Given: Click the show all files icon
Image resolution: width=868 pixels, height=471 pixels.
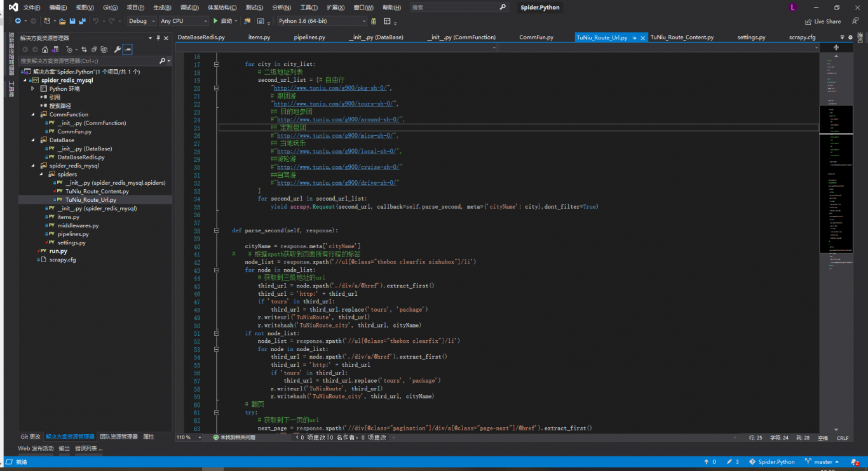Looking at the screenshot, I should click(104, 50).
